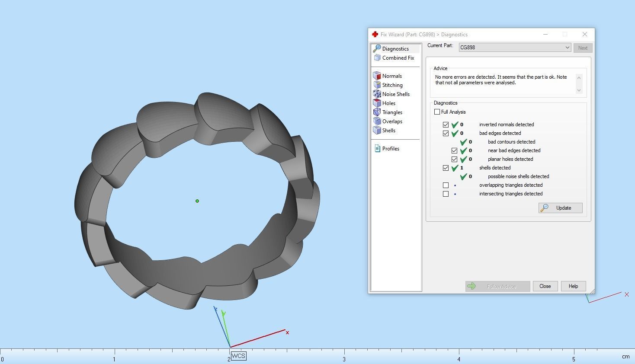Toggle near bad edges detected checkbox

click(x=454, y=150)
